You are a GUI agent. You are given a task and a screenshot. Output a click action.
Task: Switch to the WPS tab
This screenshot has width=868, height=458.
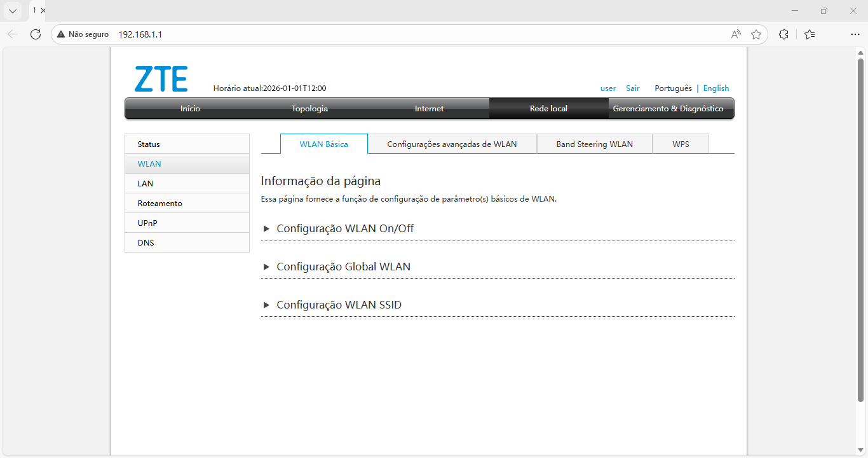point(681,144)
